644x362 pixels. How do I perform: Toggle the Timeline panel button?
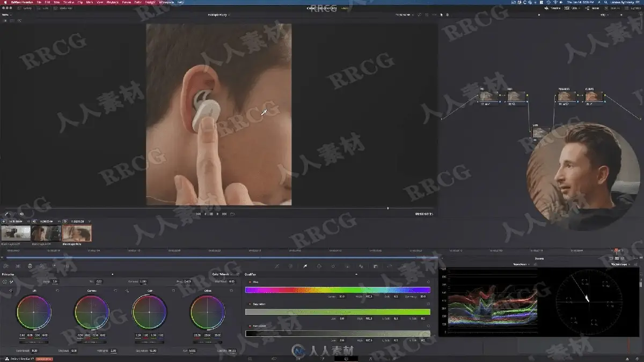click(x=552, y=8)
